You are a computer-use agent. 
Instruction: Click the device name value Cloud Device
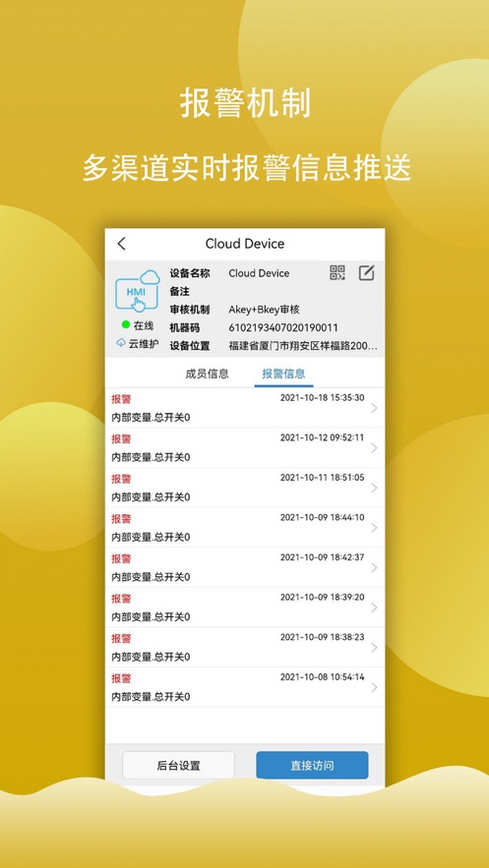coord(259,273)
